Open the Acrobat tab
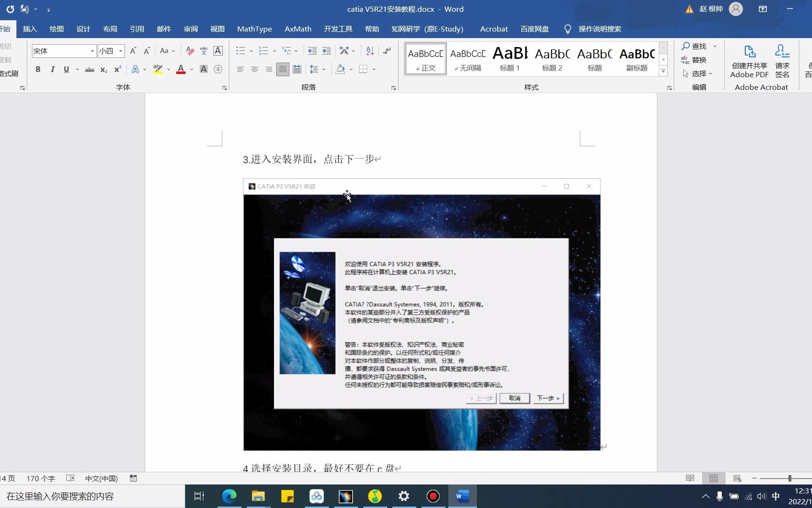The height and width of the screenshot is (508, 812). click(493, 29)
